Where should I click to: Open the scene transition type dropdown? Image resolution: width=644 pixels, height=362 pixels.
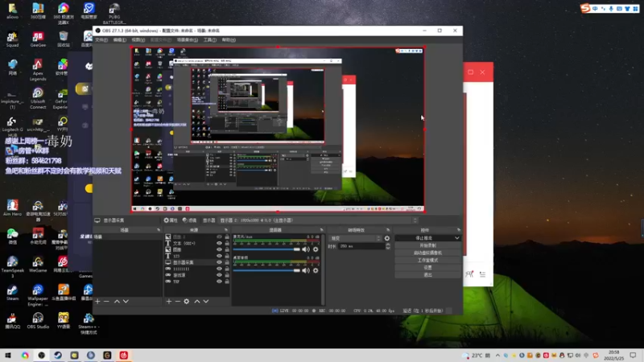point(356,238)
